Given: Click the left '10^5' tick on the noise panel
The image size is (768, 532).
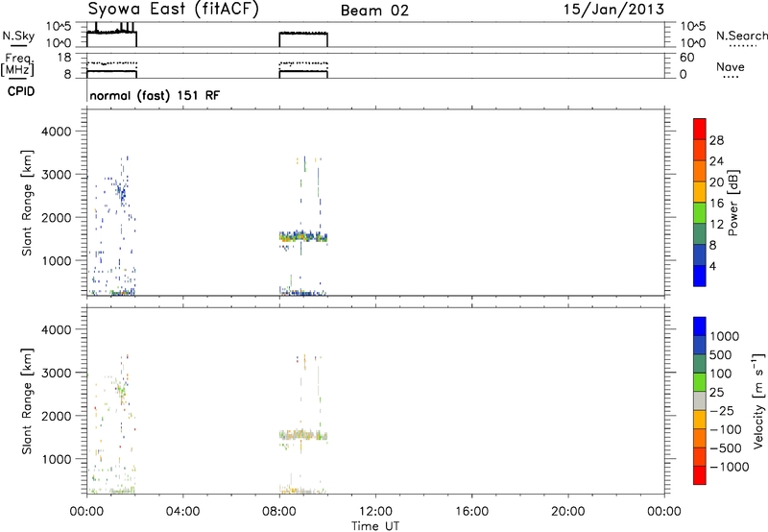Looking at the screenshot, I should (x=59, y=26).
